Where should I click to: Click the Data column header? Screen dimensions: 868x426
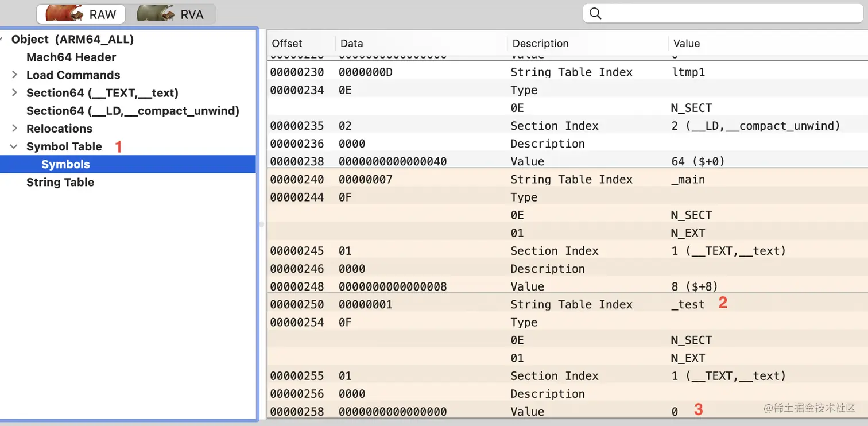[352, 44]
